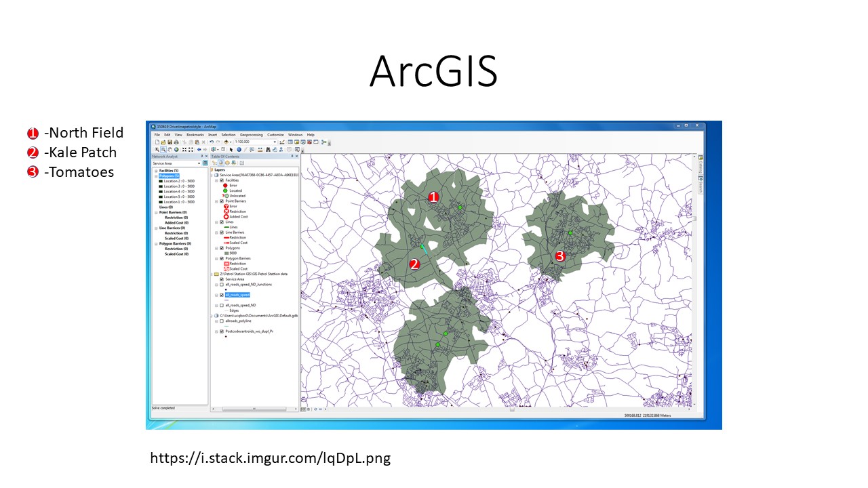Collapse Line Barriers (0) in Network Analyst
Image resolution: width=868 pixels, height=488 pixels.
156,228
